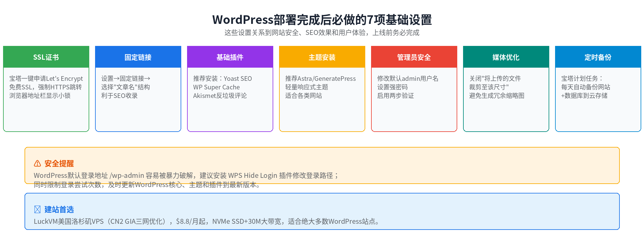Click text 选择"文章名"结构
This screenshot has height=251, width=644.
(x=125, y=87)
